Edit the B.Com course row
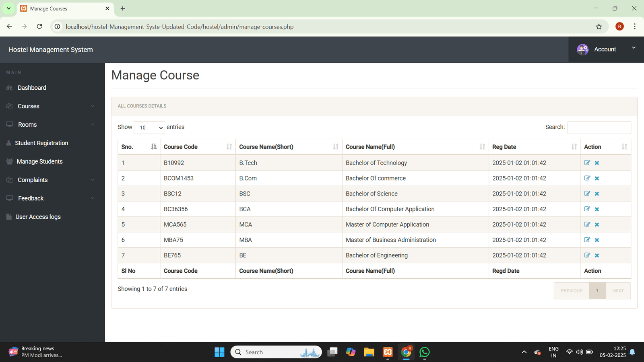Image resolution: width=644 pixels, height=362 pixels. [x=587, y=178]
